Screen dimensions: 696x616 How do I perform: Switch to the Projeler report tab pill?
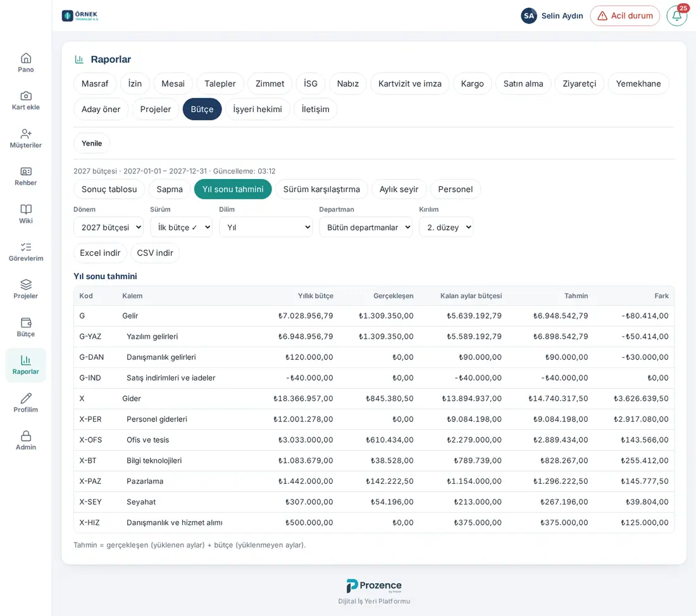(x=156, y=110)
